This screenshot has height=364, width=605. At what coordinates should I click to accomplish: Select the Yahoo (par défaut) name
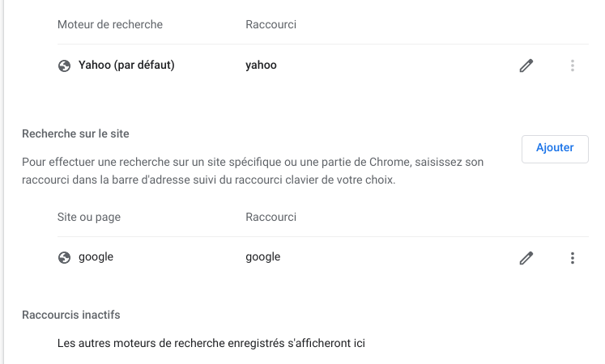(x=126, y=65)
